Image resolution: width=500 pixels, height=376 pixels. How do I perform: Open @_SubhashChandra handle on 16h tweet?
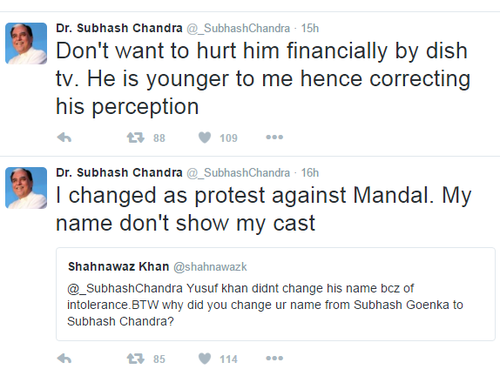coord(238,173)
